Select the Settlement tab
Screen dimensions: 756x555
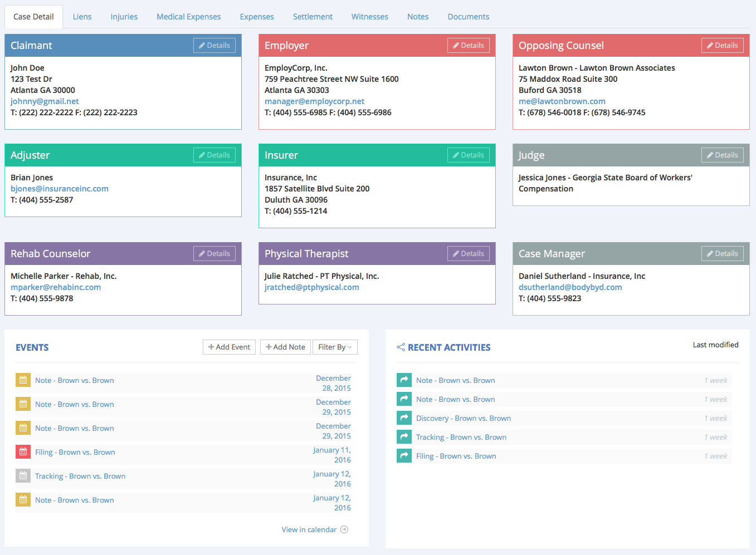pyautogui.click(x=313, y=17)
